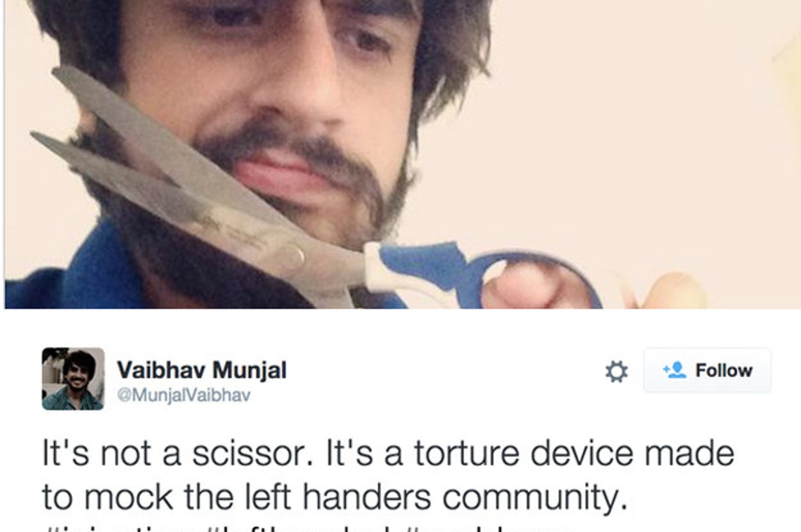The height and width of the screenshot is (532, 801).
Task: Click the man's face in the photo
Action: (x=269, y=122)
